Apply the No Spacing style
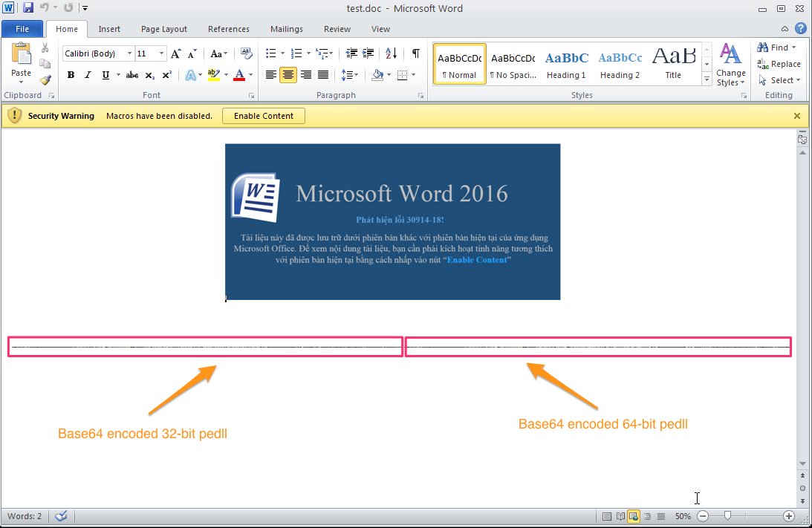Viewport: 812px width, 528px height. point(513,64)
